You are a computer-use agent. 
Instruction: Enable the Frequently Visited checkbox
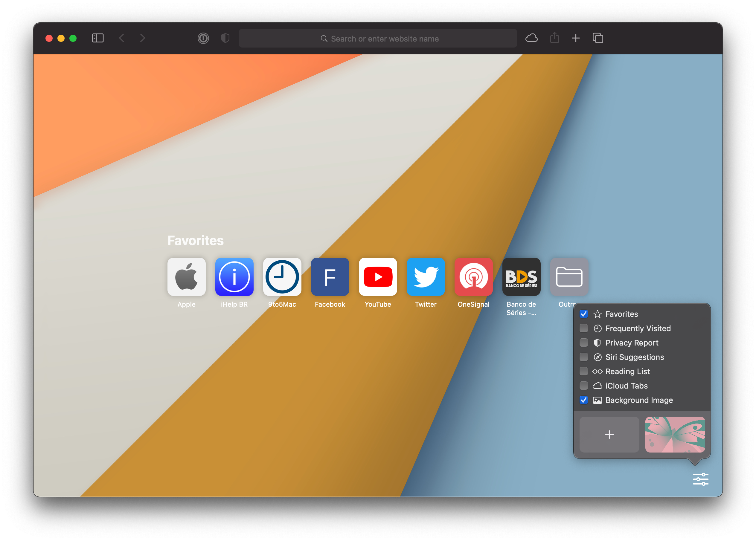pos(584,328)
